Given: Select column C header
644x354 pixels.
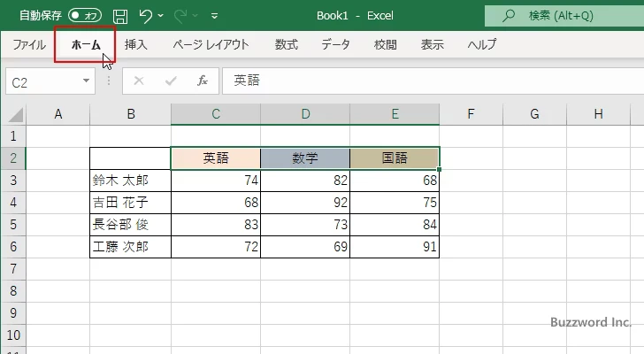Looking at the screenshot, I should coord(216,114).
